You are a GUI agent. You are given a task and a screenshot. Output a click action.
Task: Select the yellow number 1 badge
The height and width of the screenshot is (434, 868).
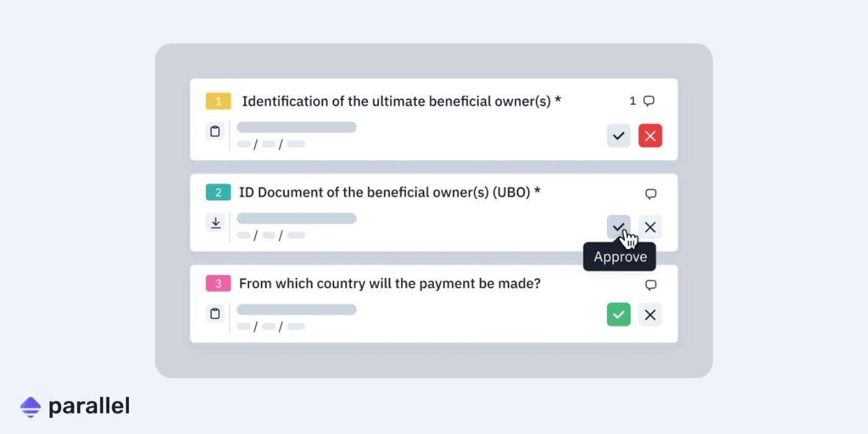coord(218,100)
